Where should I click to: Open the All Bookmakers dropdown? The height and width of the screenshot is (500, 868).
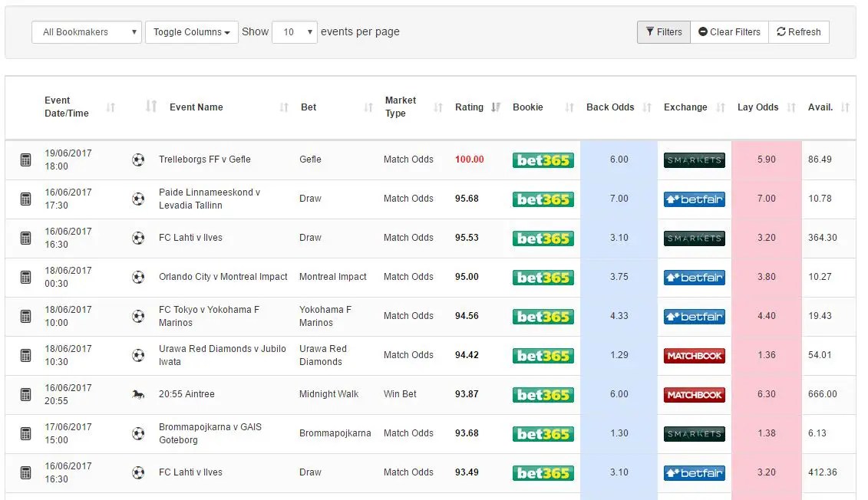[x=86, y=32]
